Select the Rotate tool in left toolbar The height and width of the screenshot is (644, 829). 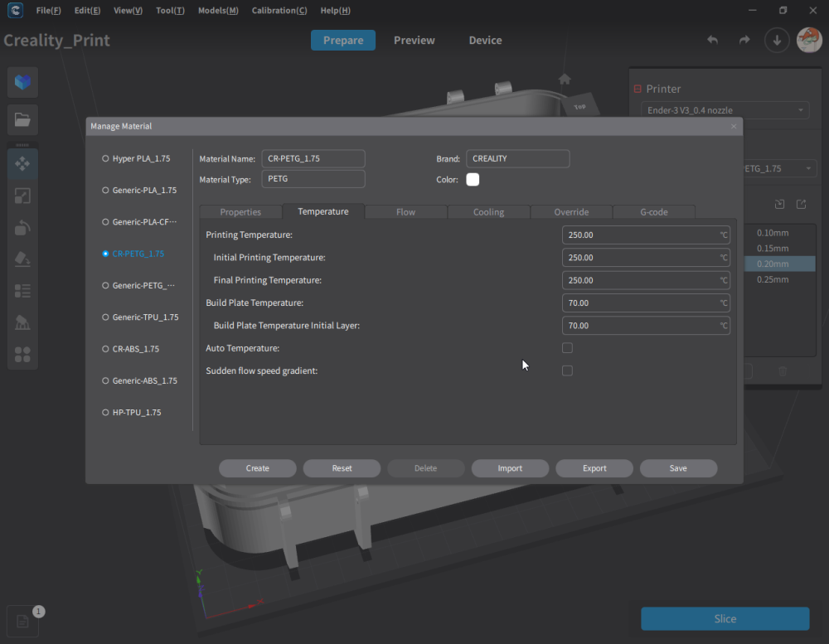pyautogui.click(x=22, y=228)
